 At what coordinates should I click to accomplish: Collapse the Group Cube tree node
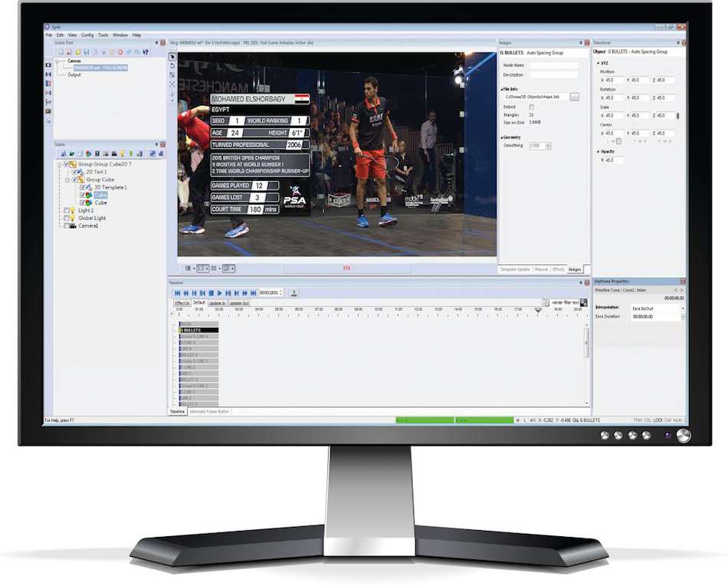click(67, 180)
